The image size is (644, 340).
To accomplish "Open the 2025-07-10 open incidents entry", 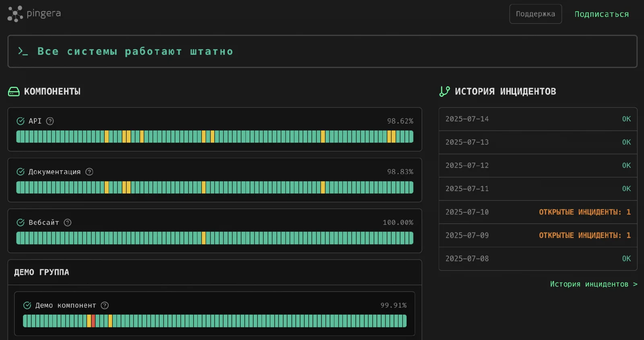I will click(x=538, y=212).
